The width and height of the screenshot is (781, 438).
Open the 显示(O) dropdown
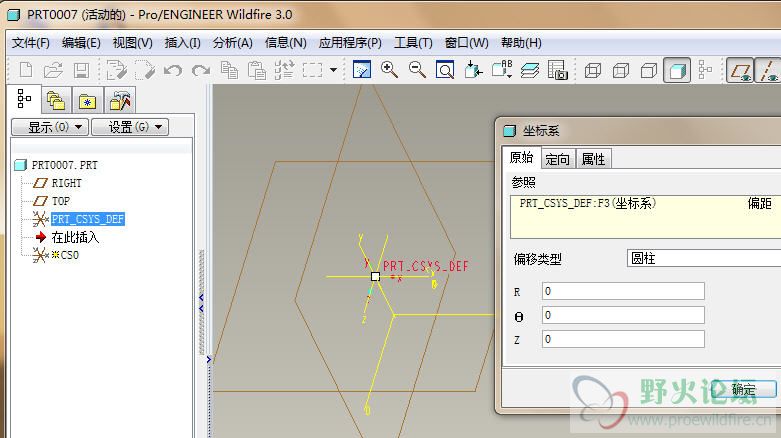[50, 127]
